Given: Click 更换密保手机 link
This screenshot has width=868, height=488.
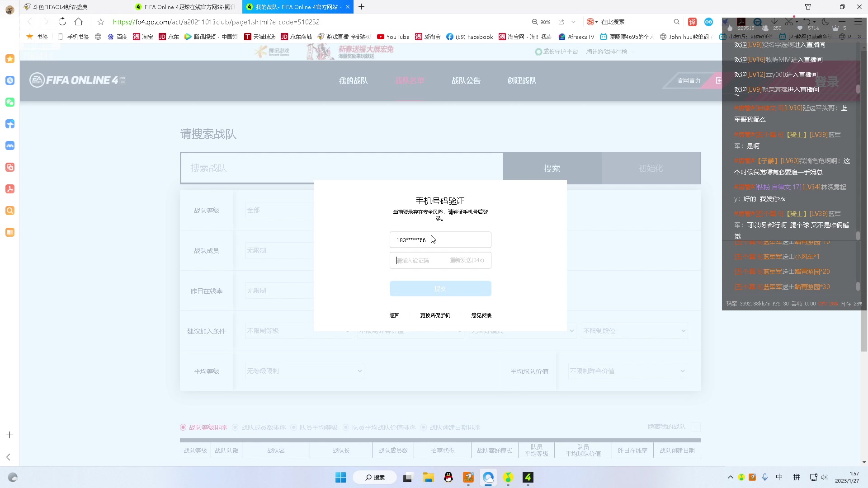Looking at the screenshot, I should [435, 315].
